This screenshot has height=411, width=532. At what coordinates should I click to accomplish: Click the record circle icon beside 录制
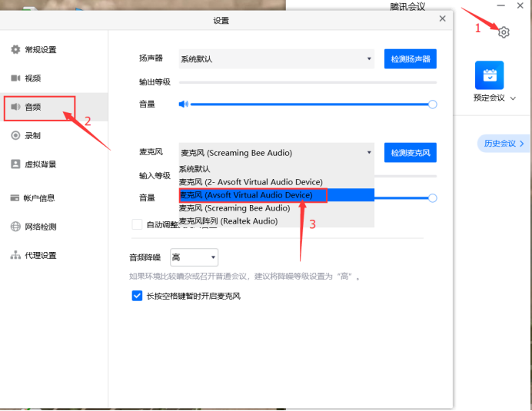[15, 136]
